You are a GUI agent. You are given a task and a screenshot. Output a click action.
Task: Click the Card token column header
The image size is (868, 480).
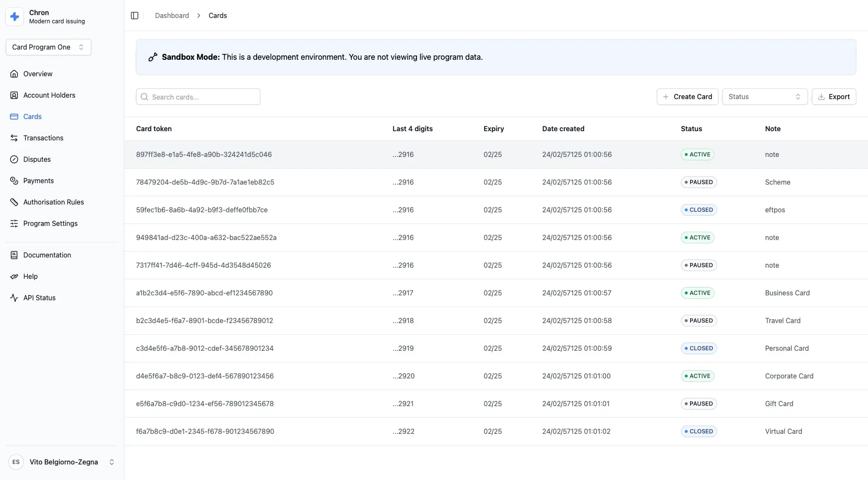154,129
